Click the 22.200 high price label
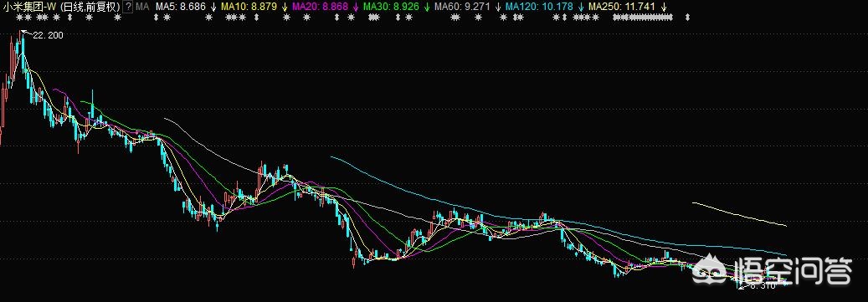Viewport: 868px width, 302px height. [x=49, y=35]
